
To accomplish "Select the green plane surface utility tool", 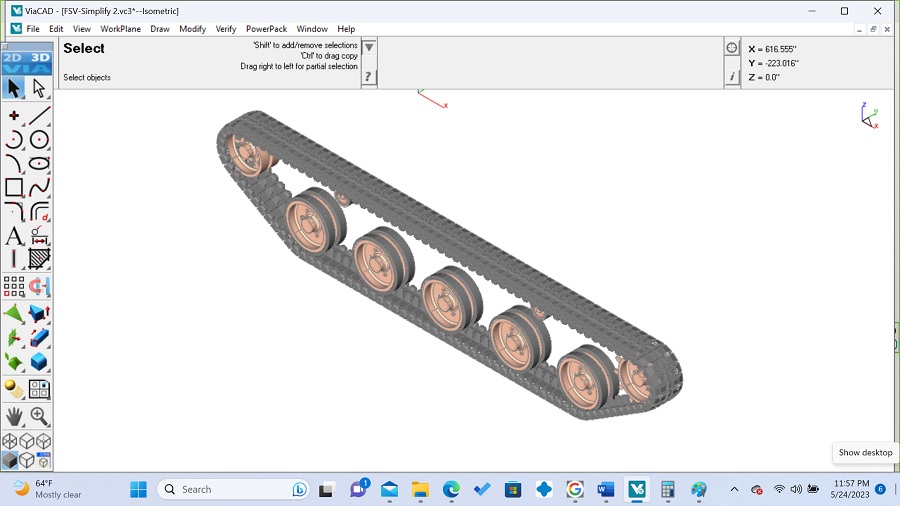I will (14, 337).
